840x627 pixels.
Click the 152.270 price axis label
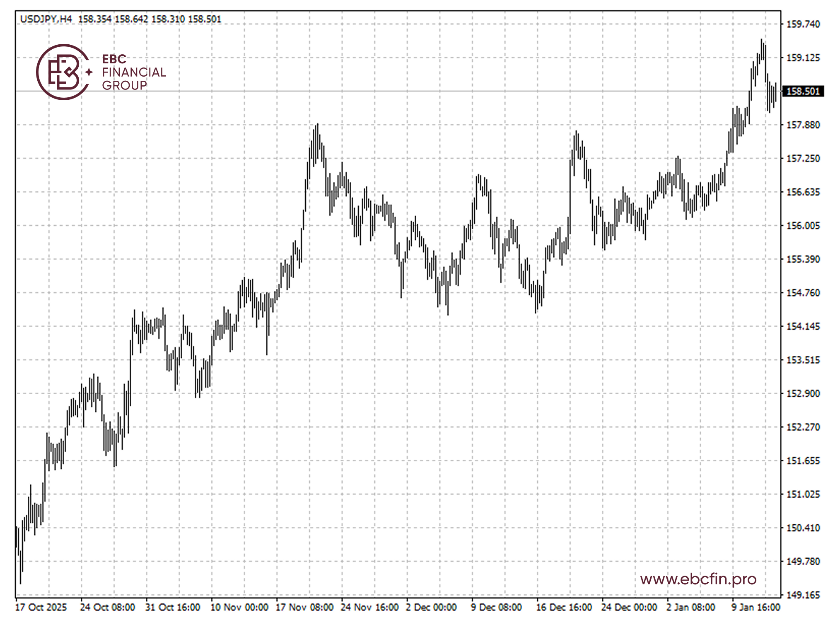pyautogui.click(x=803, y=427)
